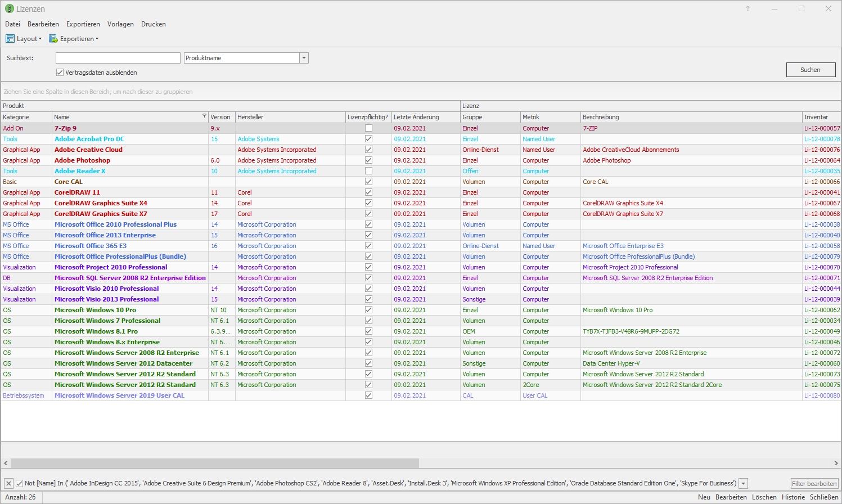Open the Datei menu
The height and width of the screenshot is (504, 842).
pos(12,24)
